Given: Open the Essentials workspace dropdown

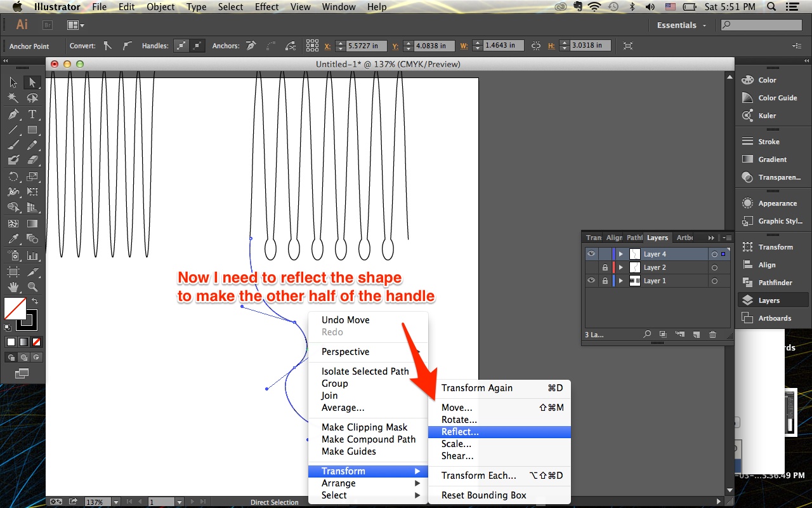Looking at the screenshot, I should pyautogui.click(x=682, y=25).
